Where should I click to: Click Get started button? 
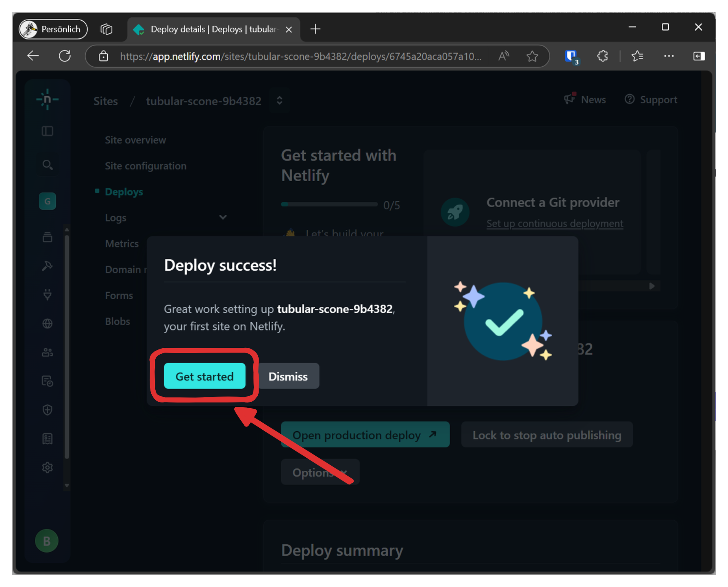coord(205,376)
